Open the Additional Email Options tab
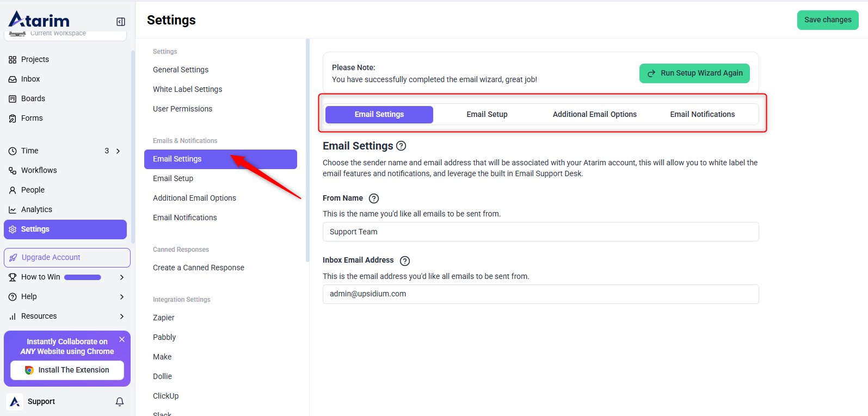868x416 pixels. (x=595, y=114)
